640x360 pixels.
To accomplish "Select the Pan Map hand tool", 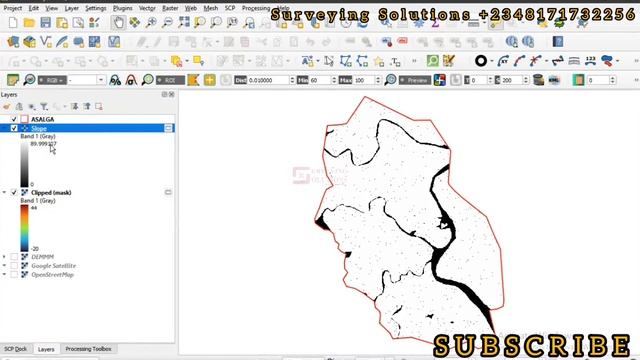I will click(x=118, y=22).
